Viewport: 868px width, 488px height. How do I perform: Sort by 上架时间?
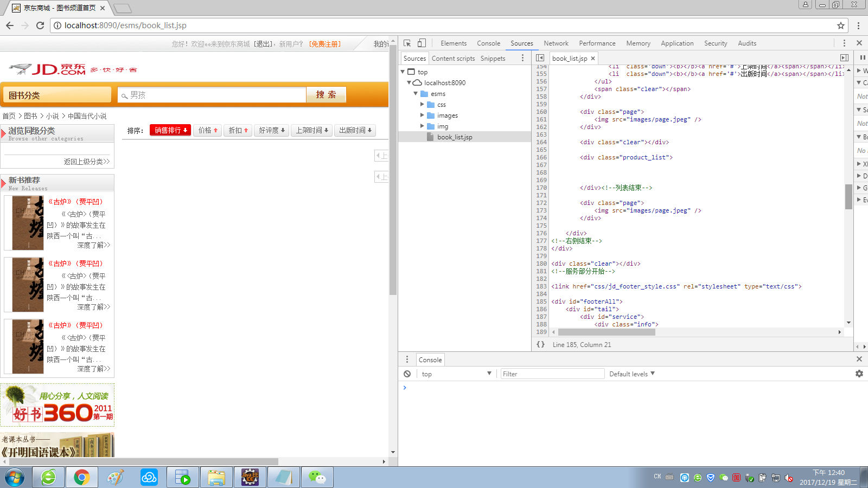pos(311,130)
